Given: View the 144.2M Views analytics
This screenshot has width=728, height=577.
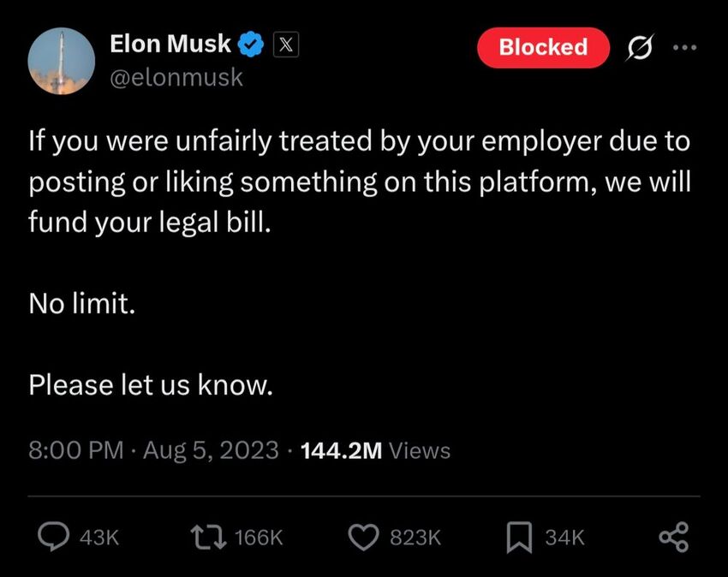Looking at the screenshot, I should coord(376,450).
